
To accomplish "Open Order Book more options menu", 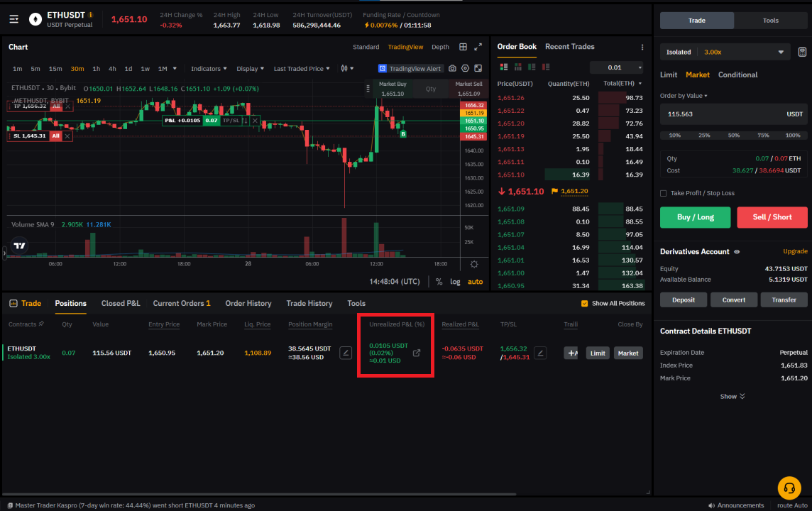I will pyautogui.click(x=642, y=47).
